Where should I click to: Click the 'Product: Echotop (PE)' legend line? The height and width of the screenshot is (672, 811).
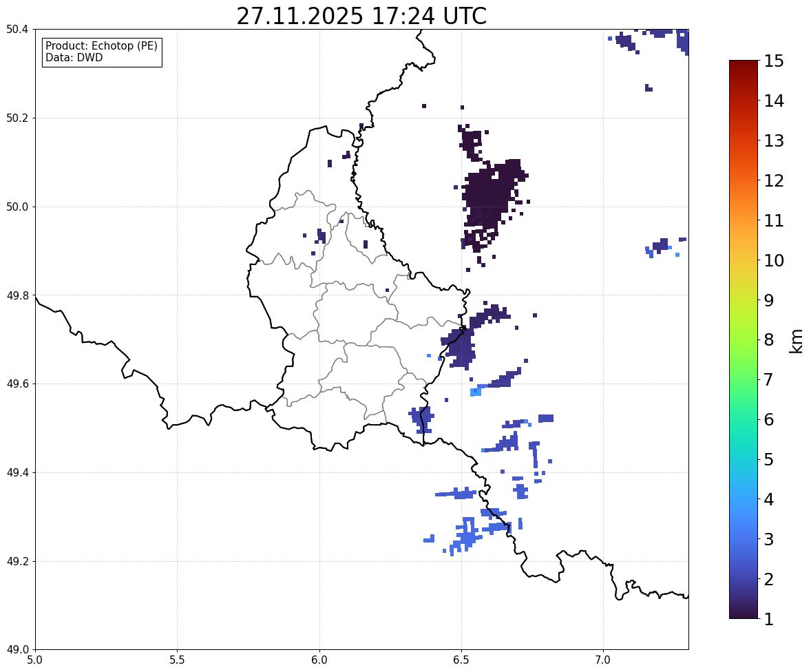(x=101, y=45)
